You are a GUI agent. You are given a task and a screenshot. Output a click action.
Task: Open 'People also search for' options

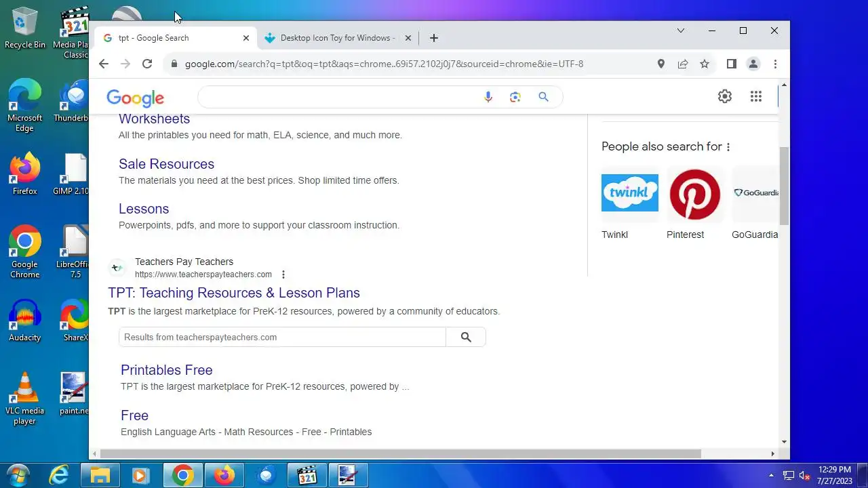pos(728,147)
